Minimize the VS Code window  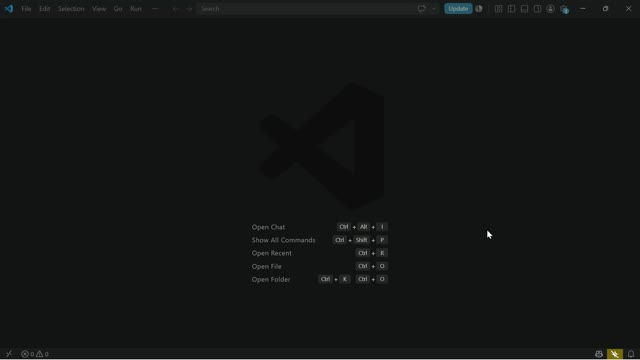(582, 9)
